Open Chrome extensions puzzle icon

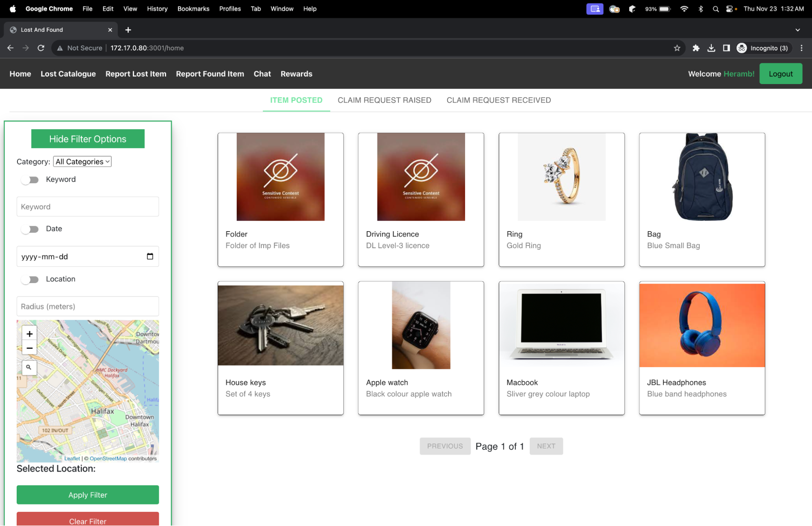[x=696, y=48]
